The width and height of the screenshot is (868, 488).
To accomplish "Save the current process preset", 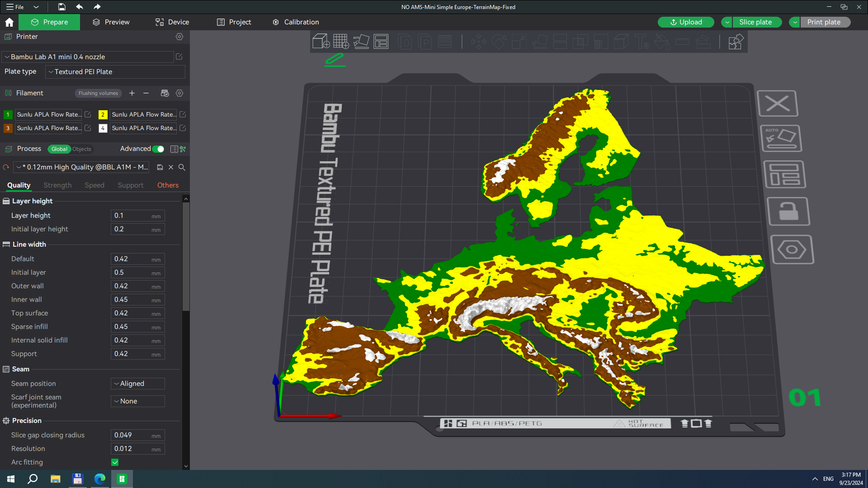I will (x=160, y=167).
